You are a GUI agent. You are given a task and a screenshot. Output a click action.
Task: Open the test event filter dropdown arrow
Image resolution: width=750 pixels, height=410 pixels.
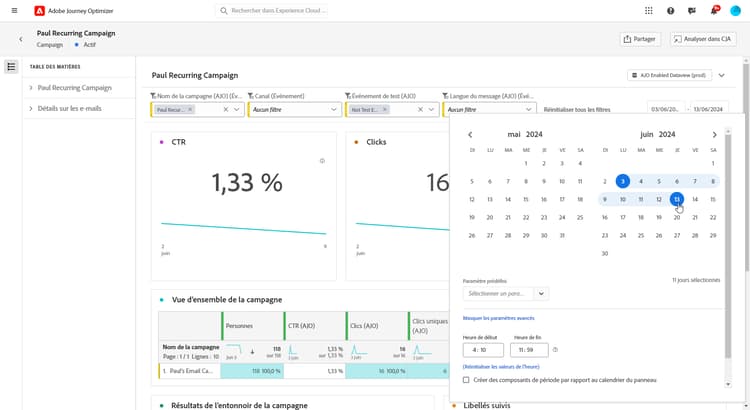click(x=431, y=110)
